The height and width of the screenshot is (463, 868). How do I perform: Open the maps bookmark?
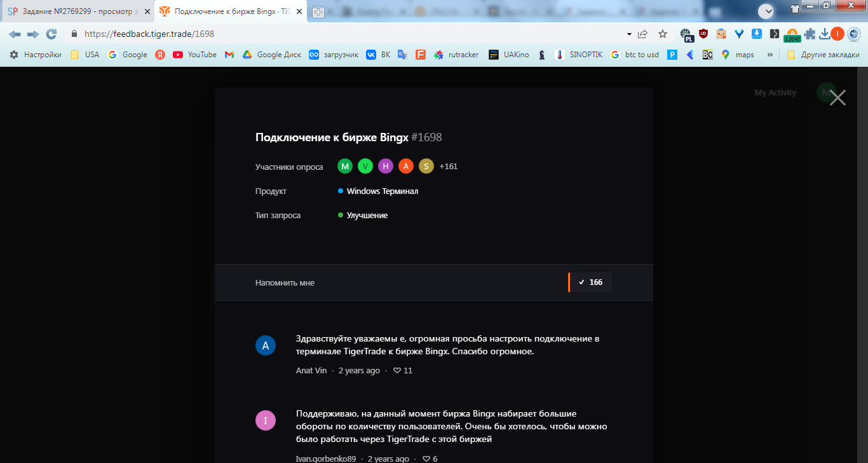[738, 55]
